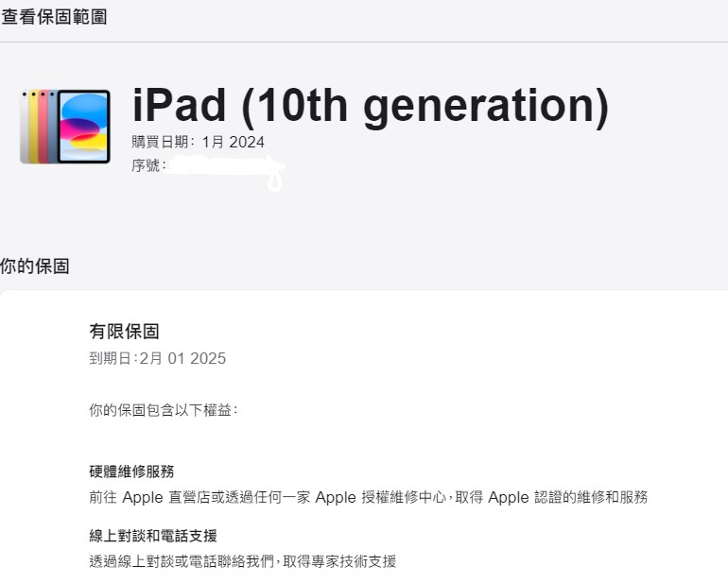Click the 線上對談和電話支援 heading
Image resolution: width=728 pixels, height=583 pixels.
(153, 536)
